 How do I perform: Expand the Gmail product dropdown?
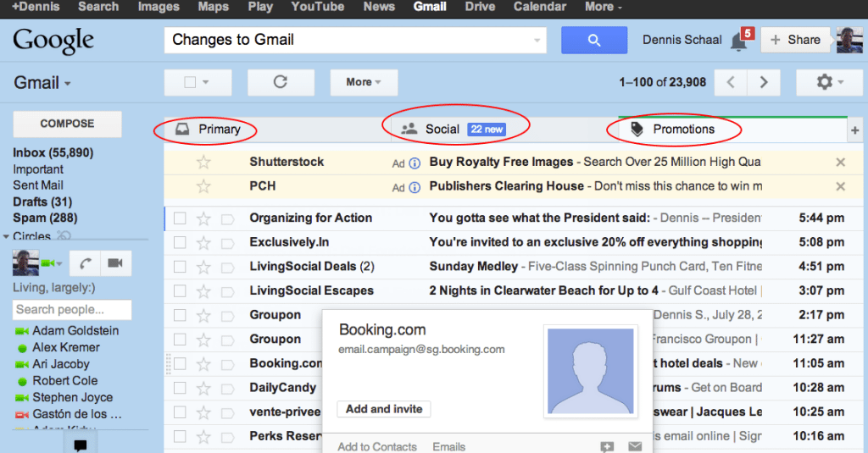(x=42, y=83)
